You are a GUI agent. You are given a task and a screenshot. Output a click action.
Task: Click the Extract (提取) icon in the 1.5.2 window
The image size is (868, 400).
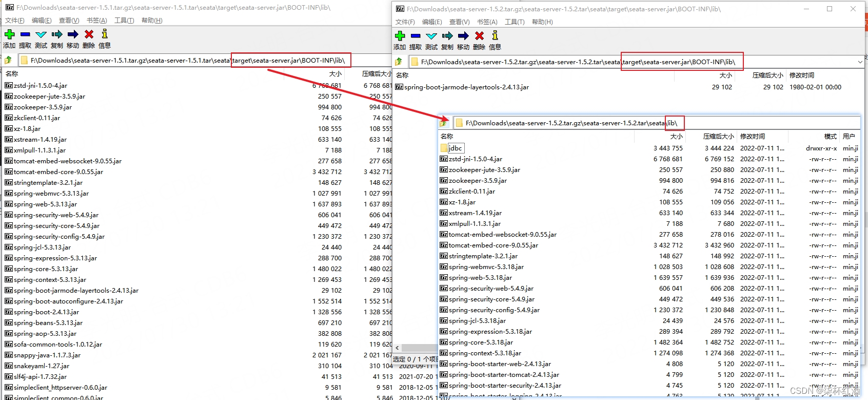(x=416, y=36)
